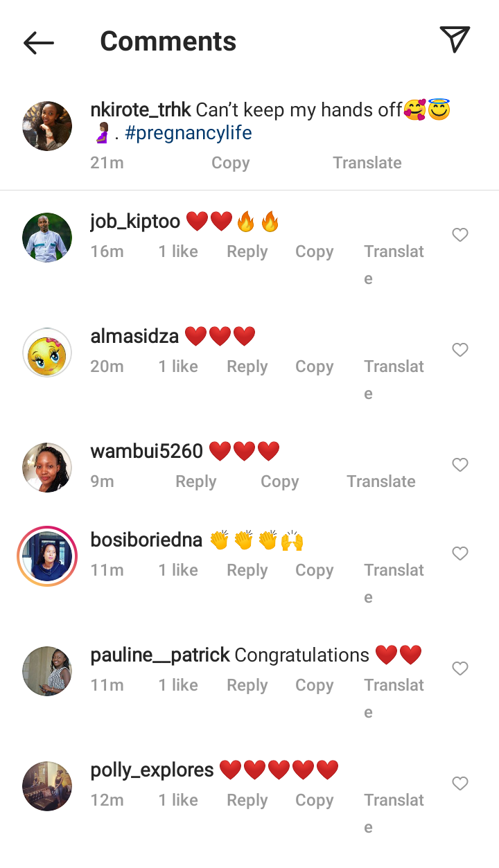Open nkirote_trhk's profile picture

(47, 126)
